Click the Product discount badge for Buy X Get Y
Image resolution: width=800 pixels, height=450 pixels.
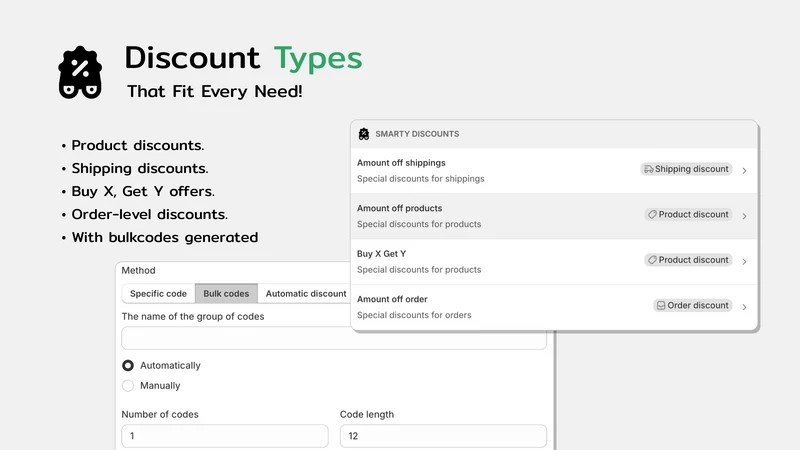click(688, 260)
